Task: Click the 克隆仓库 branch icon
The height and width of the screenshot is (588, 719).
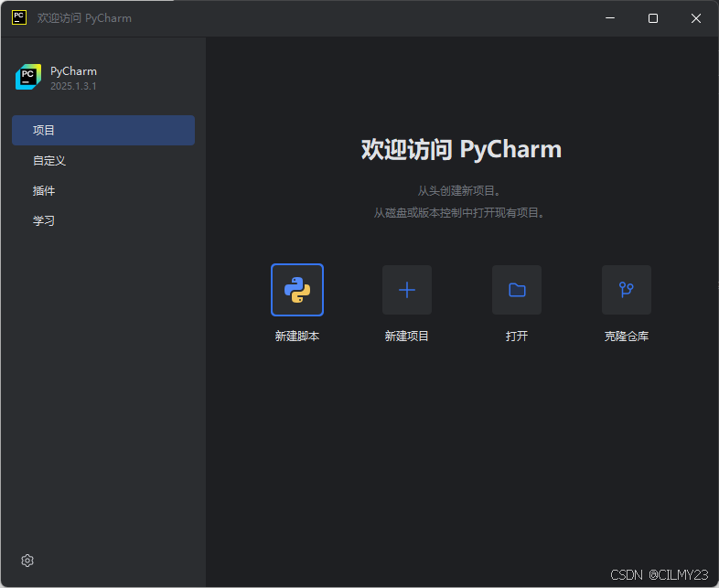Action: 627,290
